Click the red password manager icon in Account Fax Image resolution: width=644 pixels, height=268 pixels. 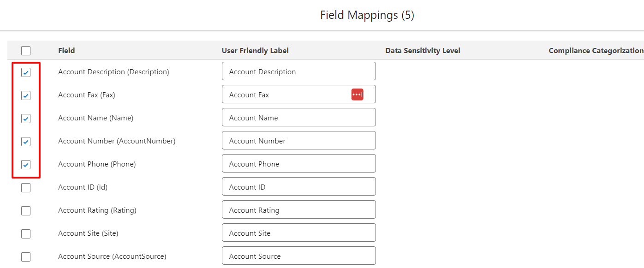[357, 94]
